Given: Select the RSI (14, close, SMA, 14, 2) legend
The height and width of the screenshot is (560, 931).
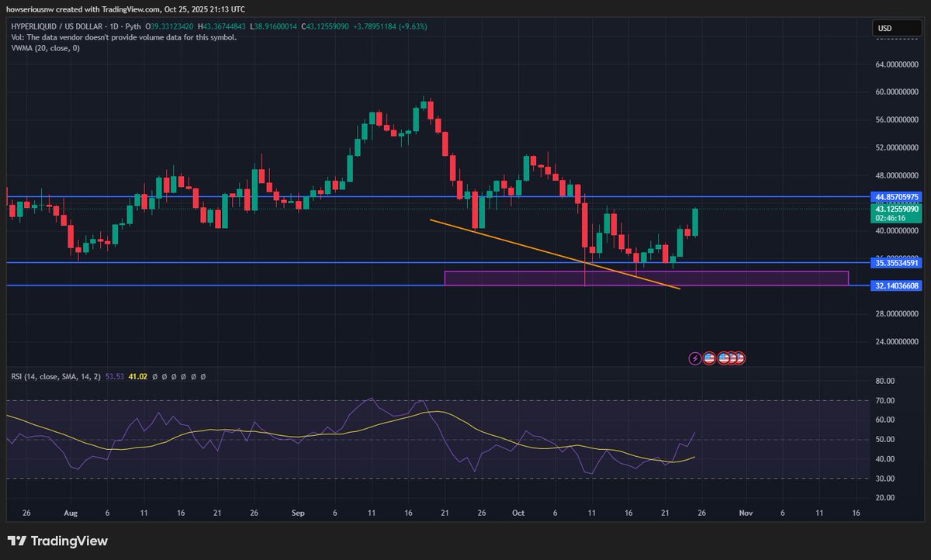Looking at the screenshot, I should coord(56,376).
